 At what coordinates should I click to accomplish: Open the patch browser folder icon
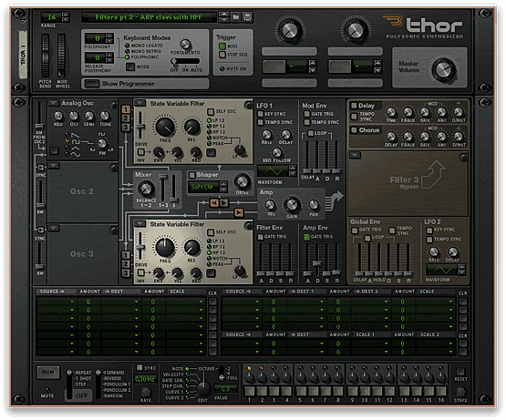coord(236,16)
